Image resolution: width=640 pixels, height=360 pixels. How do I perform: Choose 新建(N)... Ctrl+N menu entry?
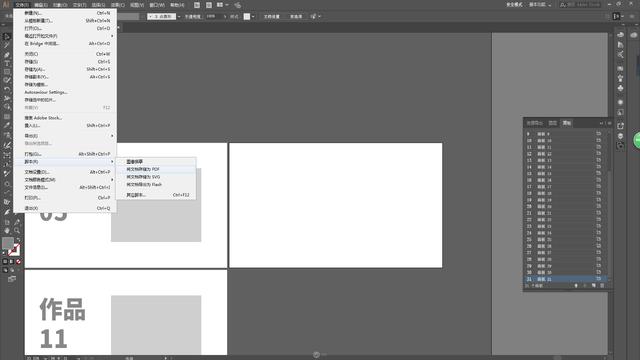click(x=65, y=13)
